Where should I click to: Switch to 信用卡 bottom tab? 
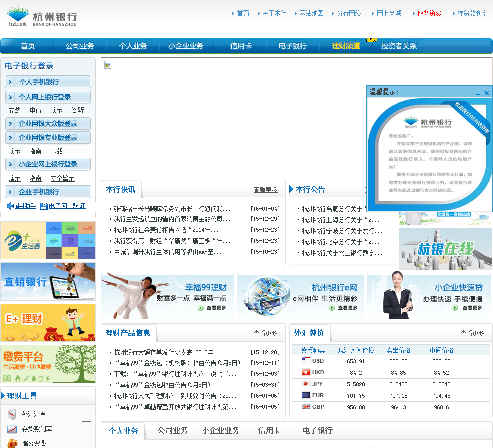(x=269, y=431)
